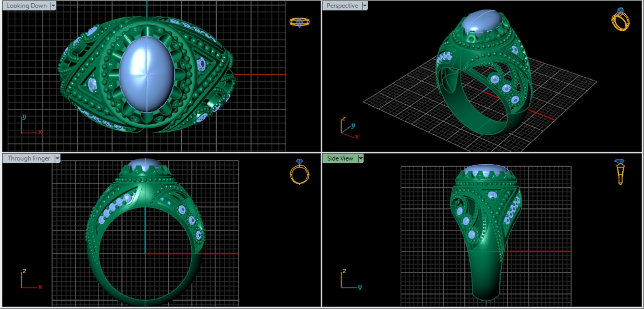
Task: Open the Side View viewport dropdown arrow
Action: tap(361, 158)
